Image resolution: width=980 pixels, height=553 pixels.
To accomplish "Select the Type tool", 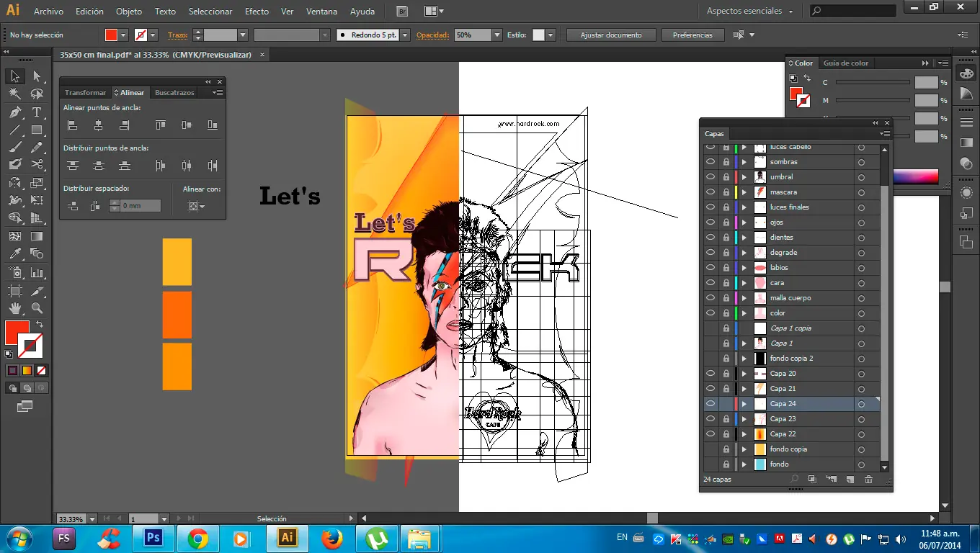I will [x=37, y=112].
